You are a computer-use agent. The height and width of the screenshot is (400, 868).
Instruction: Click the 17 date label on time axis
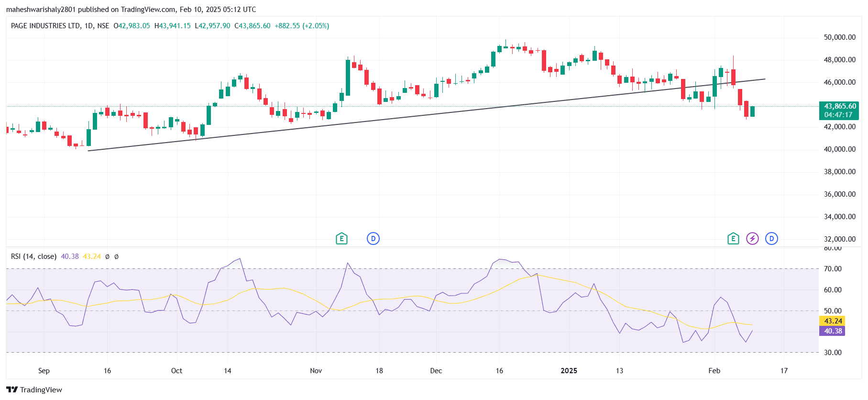tap(784, 371)
